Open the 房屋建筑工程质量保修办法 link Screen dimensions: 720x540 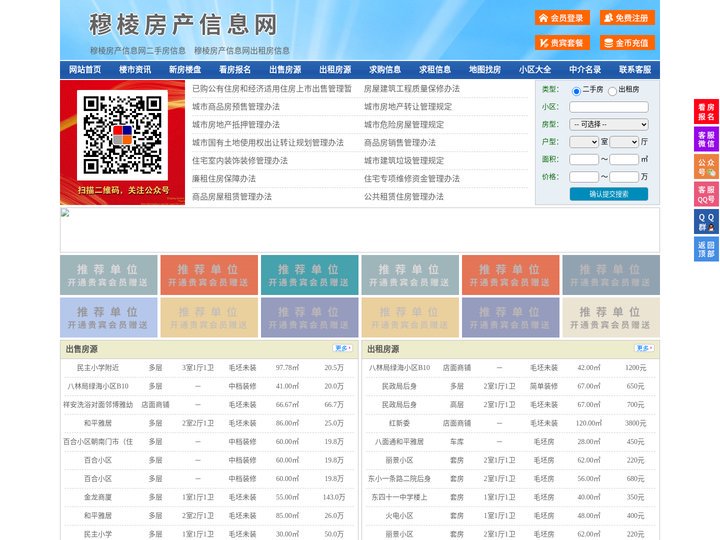pos(412,89)
